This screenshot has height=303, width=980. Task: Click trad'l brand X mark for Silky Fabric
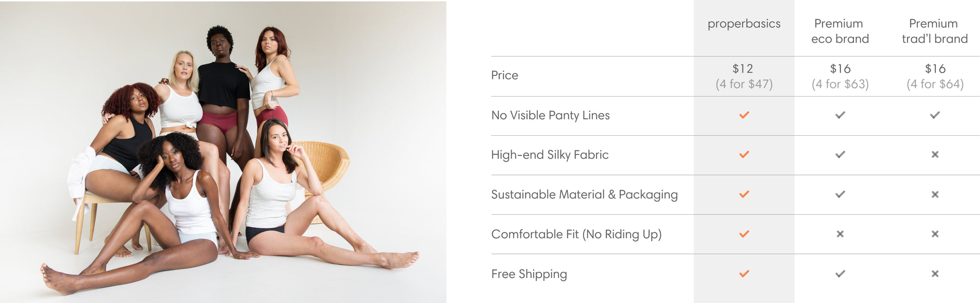[x=935, y=154]
